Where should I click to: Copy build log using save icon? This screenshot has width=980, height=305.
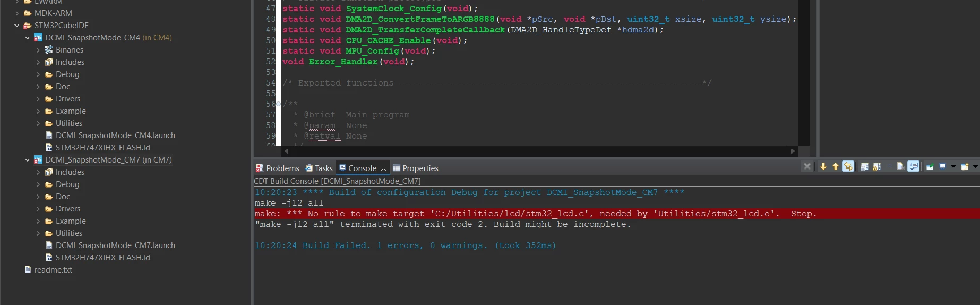(864, 167)
